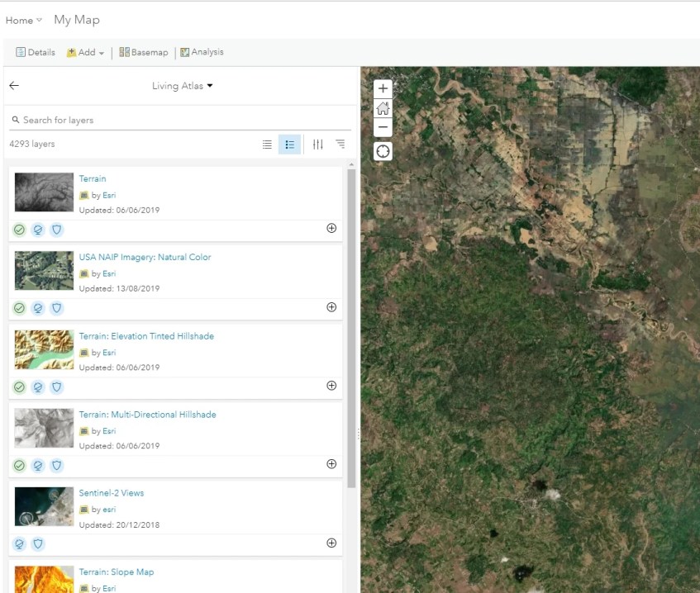The height and width of the screenshot is (593, 700).
Task: Click authoritative badge on Elevation Tinted Hillshade
Action: [x=19, y=387]
